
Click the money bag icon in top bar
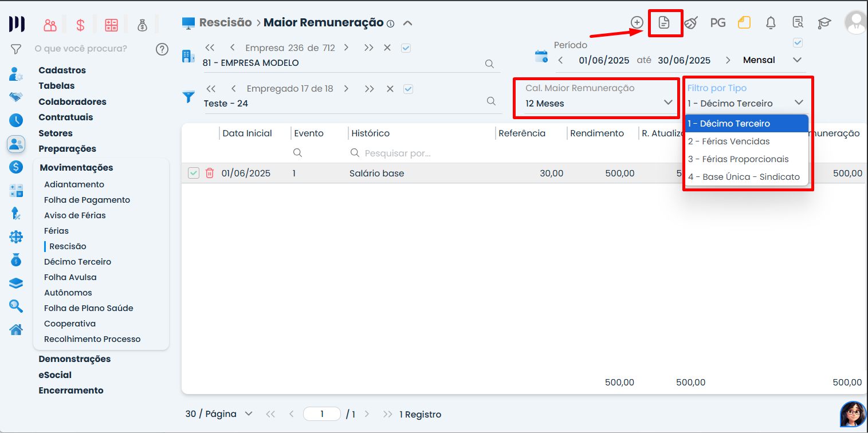(143, 25)
